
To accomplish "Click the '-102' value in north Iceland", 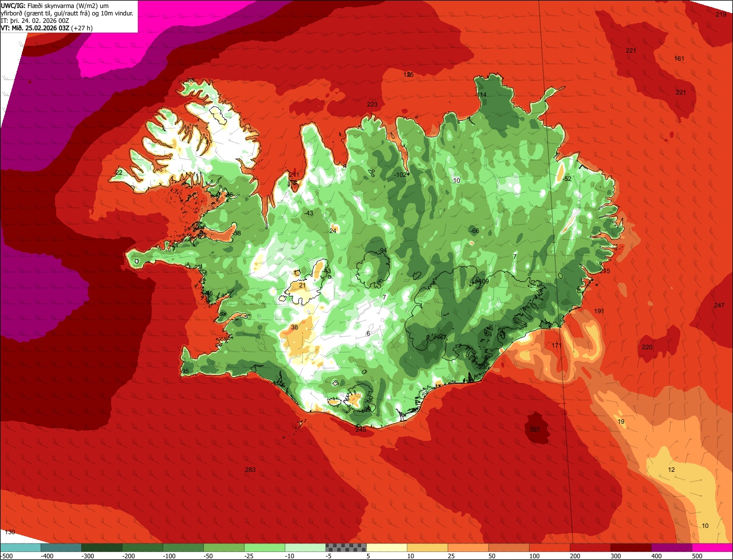I will click(400, 175).
